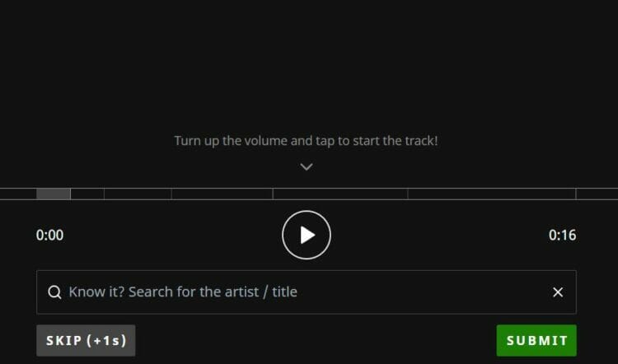Select the second segment of the progress bar
Screen dimensions: 618x364
[87, 194]
